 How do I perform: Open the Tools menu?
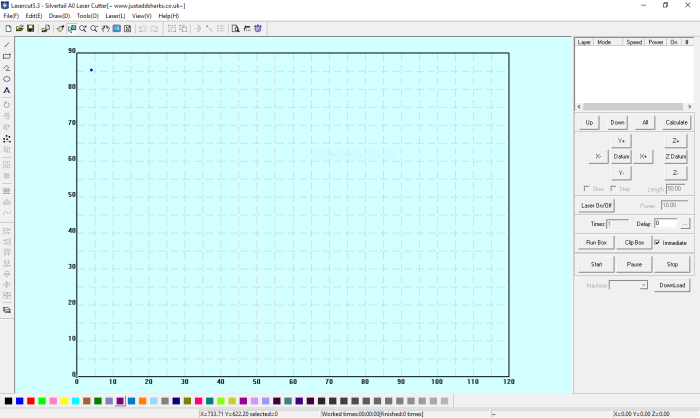(87, 16)
